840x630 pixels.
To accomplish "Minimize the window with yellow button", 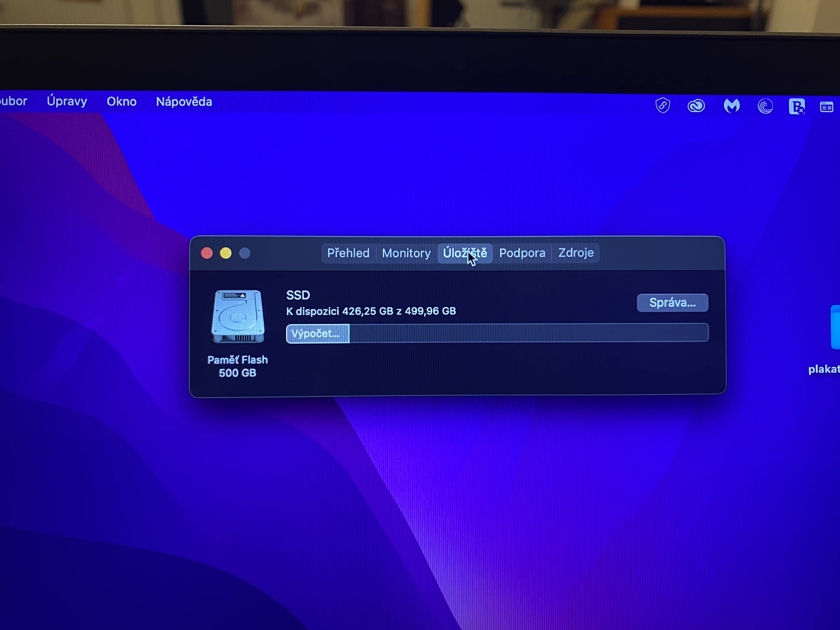I will coord(226,253).
